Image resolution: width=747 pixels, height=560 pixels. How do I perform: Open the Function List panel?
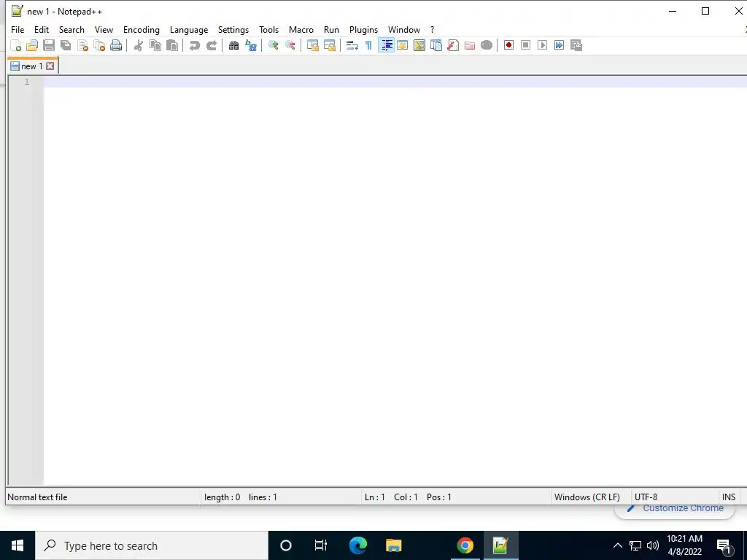pos(453,45)
